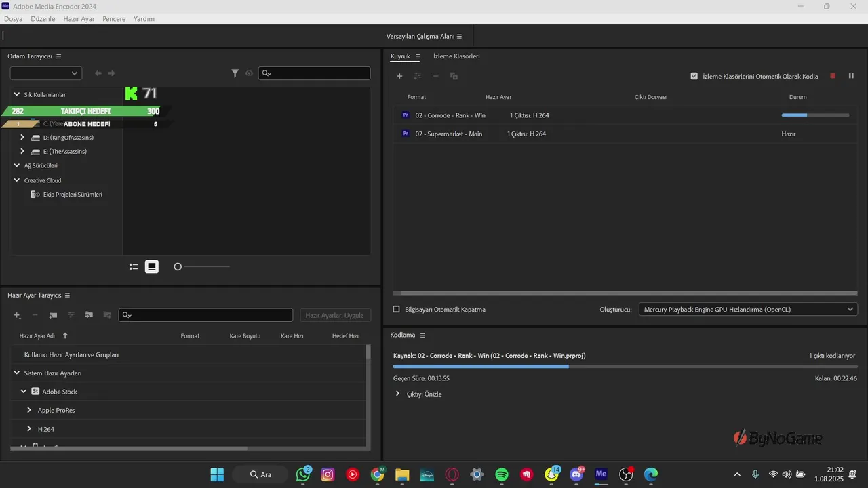Viewport: 868px width, 488px height.
Task: Open the Dosya menu
Action: [x=14, y=19]
